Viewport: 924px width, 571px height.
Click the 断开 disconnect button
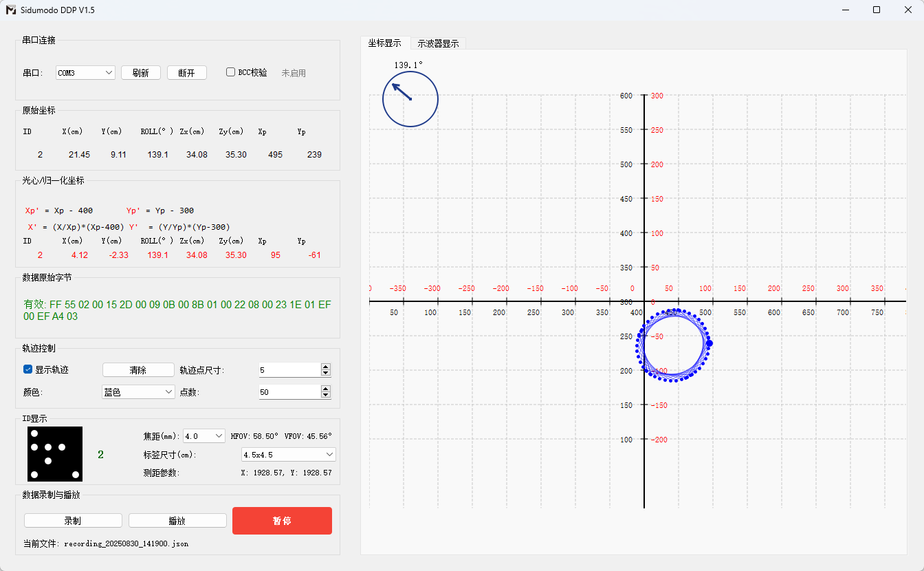(x=186, y=73)
